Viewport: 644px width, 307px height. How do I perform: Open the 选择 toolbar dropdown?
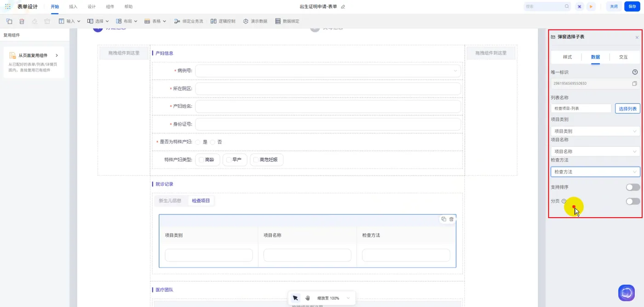[x=98, y=21]
